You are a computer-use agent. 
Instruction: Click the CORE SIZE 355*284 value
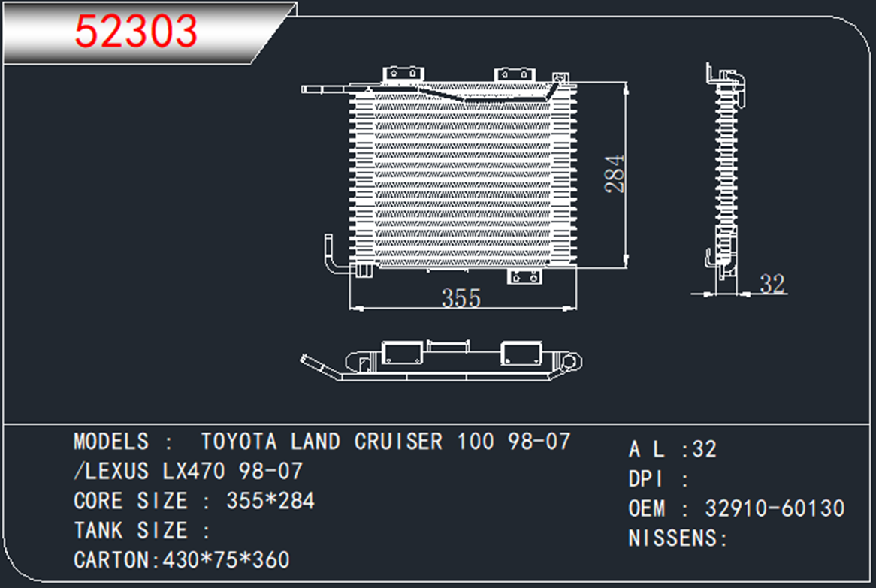pos(270,501)
